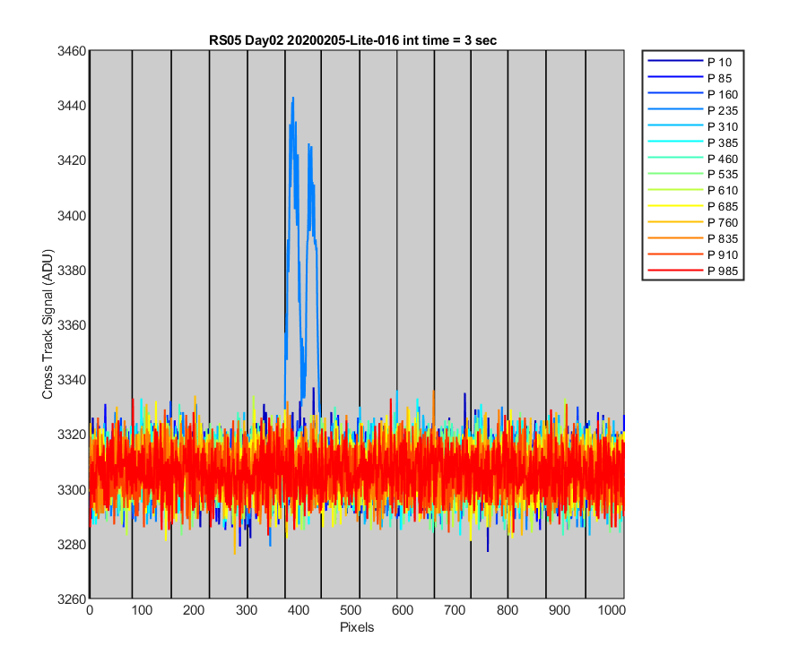Click X-axis tick label 600
The height and width of the screenshot is (672, 807).
coord(403,610)
